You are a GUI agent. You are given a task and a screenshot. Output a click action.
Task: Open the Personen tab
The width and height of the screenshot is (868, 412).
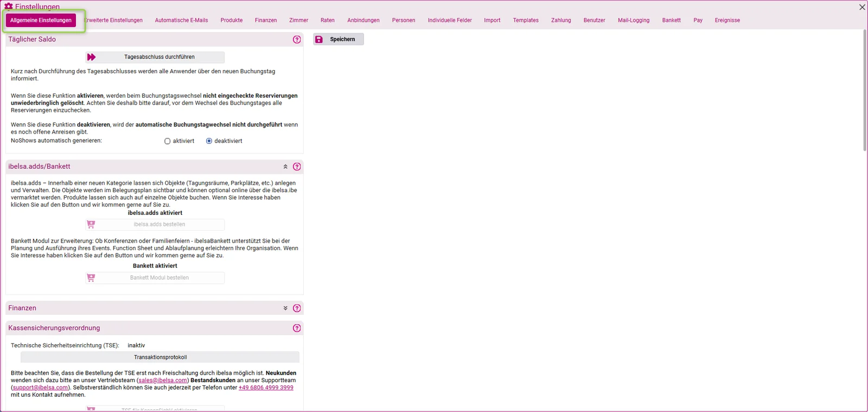tap(404, 21)
